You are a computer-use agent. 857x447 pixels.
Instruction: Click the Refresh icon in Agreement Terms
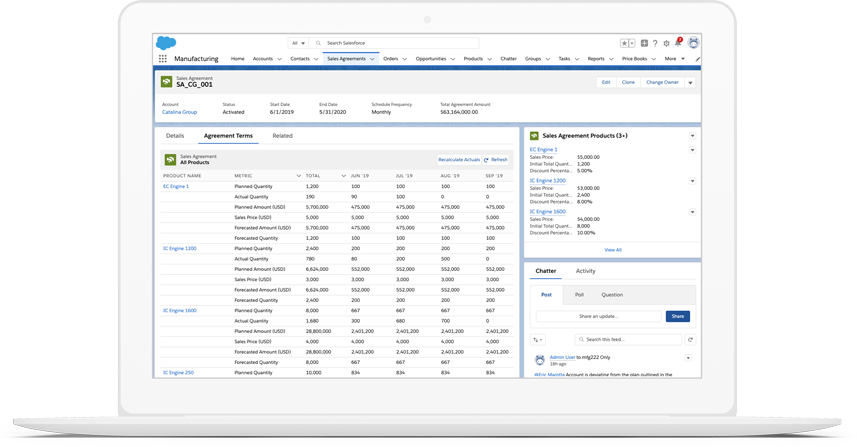click(486, 160)
